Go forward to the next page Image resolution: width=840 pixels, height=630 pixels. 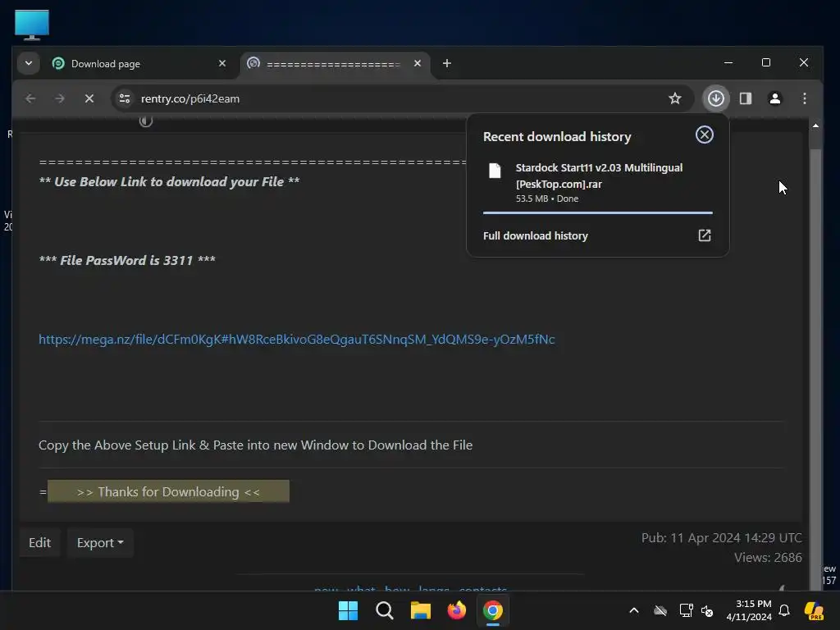[x=60, y=98]
